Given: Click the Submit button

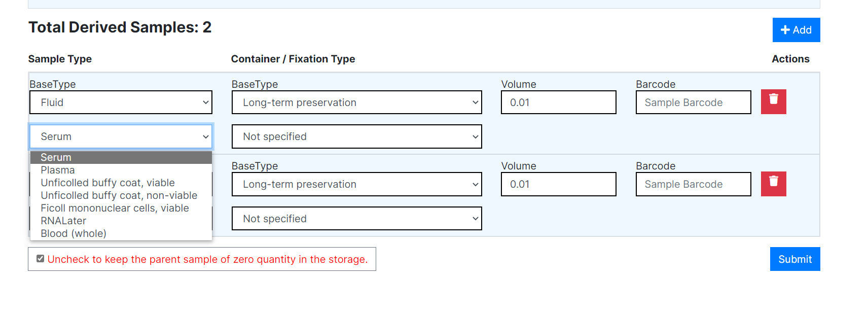Looking at the screenshot, I should (x=794, y=259).
